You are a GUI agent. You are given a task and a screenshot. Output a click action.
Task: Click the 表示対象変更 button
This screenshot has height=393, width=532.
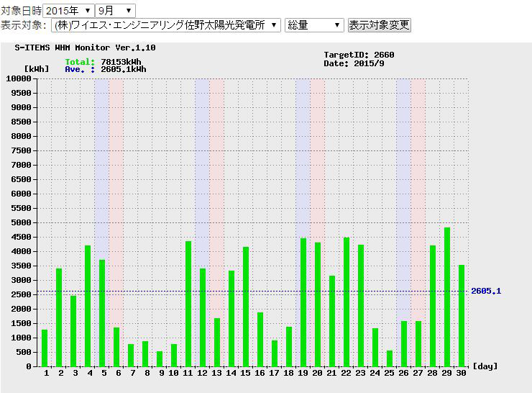click(380, 25)
